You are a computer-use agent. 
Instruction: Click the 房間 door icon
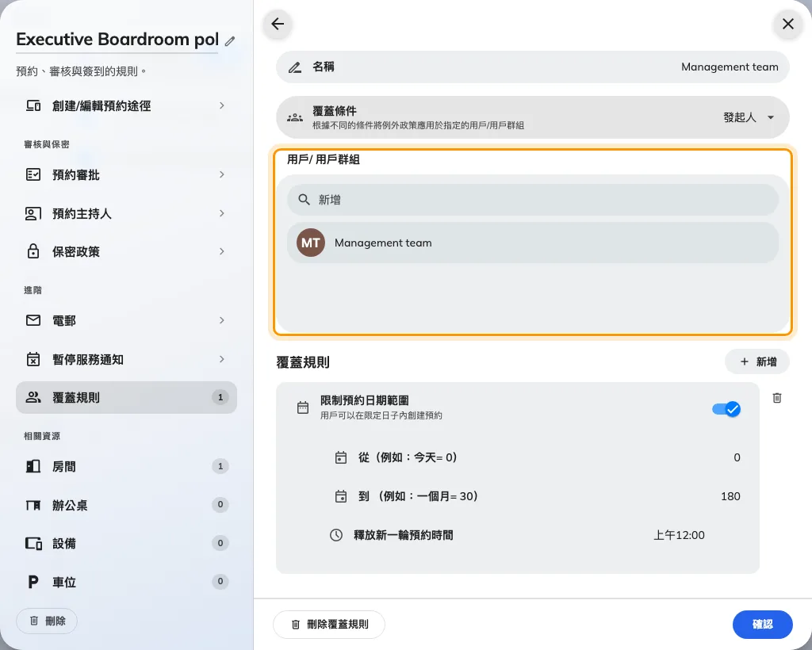click(x=33, y=466)
